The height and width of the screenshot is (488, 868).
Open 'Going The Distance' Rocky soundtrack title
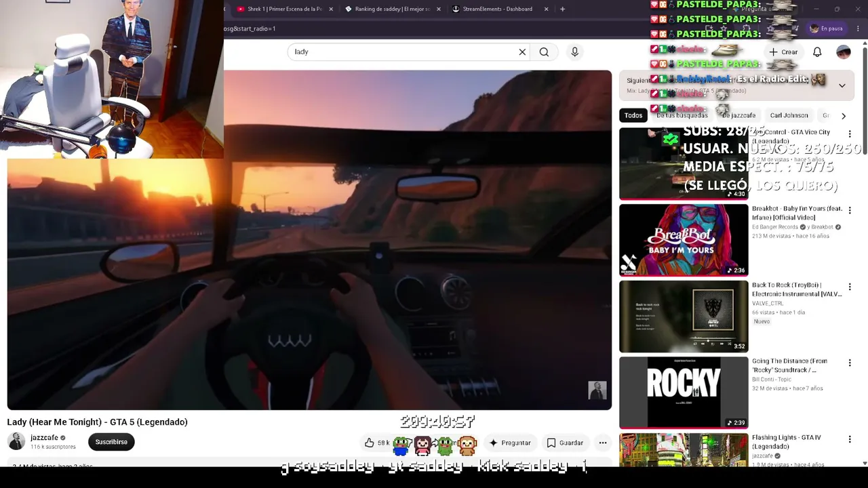[x=790, y=365]
